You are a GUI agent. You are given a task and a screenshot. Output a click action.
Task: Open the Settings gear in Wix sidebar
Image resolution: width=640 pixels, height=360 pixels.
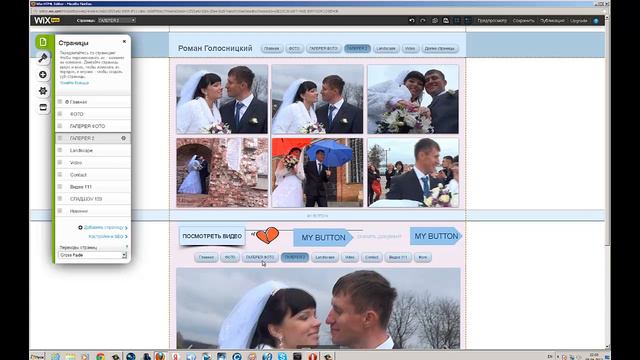click(x=43, y=91)
